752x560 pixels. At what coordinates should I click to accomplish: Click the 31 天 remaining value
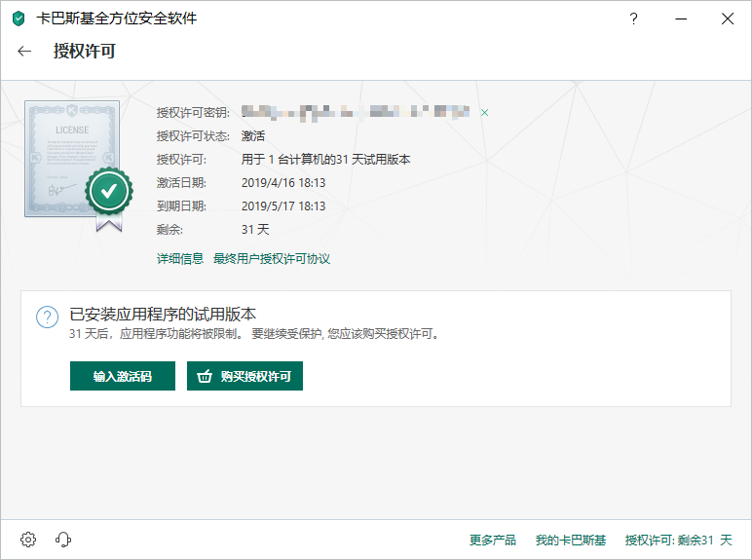coord(255,229)
